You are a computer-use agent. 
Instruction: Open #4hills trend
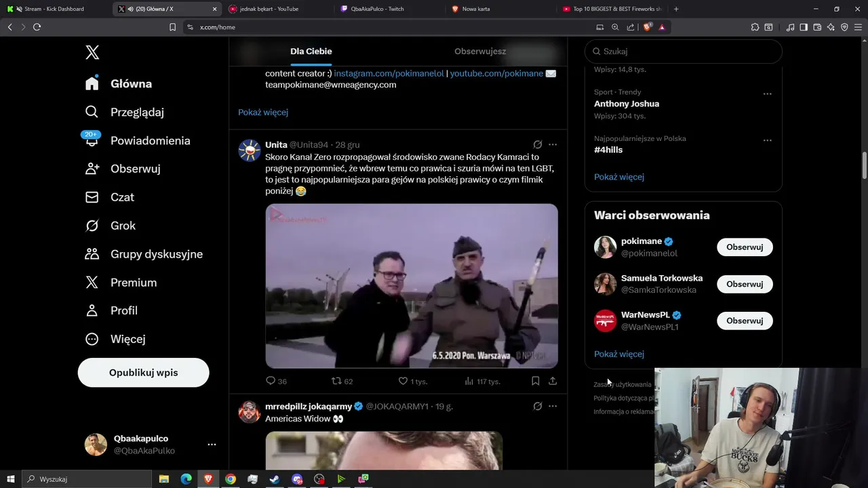click(608, 150)
